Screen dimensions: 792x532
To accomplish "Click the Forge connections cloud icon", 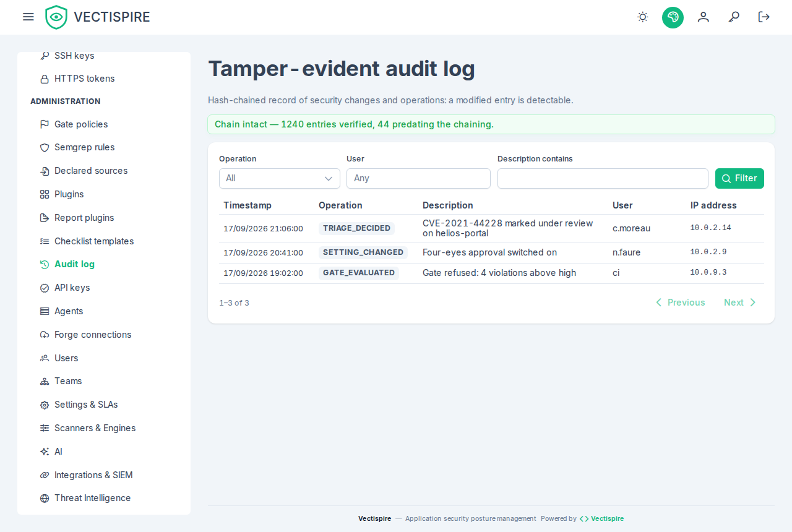I will coord(45,335).
